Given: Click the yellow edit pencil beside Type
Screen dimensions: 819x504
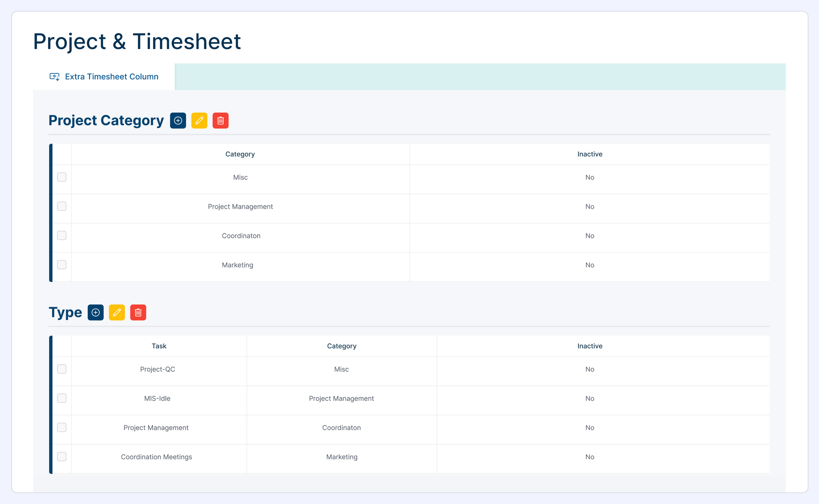Looking at the screenshot, I should coord(117,312).
